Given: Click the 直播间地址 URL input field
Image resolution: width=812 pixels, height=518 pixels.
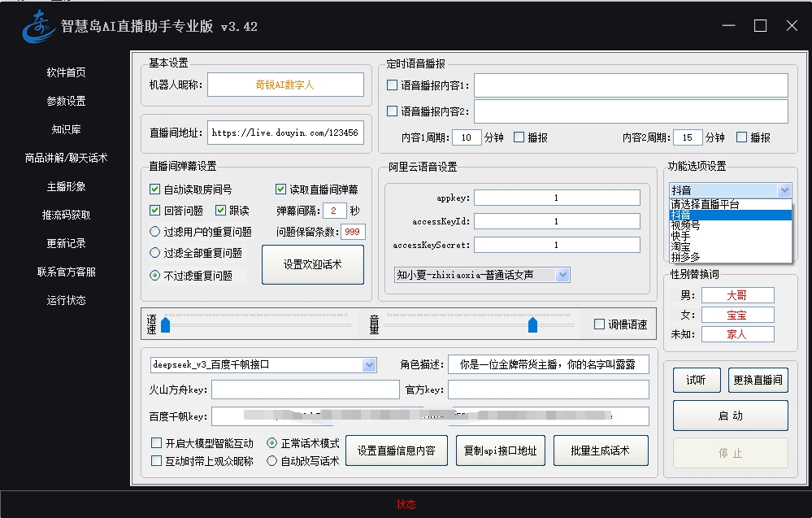Looking at the screenshot, I should (284, 133).
